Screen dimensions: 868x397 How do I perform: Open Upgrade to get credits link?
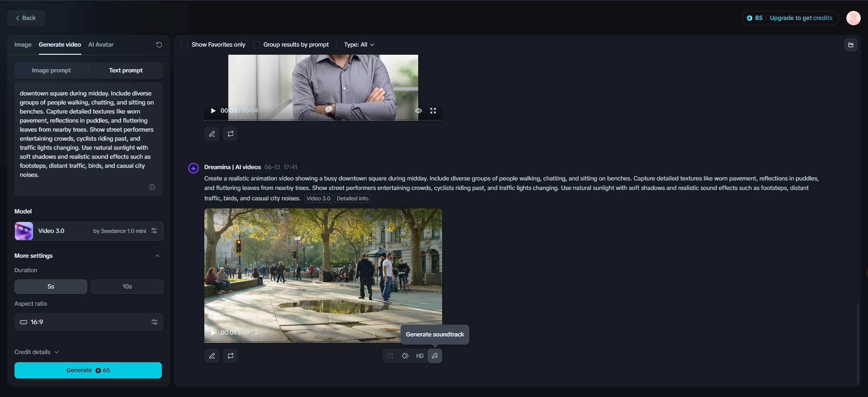[x=801, y=18]
